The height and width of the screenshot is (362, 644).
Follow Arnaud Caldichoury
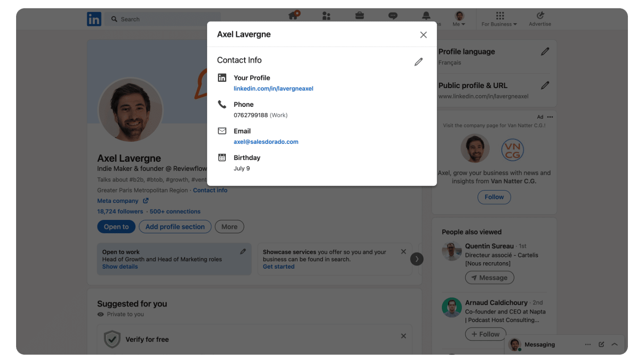coord(486,334)
